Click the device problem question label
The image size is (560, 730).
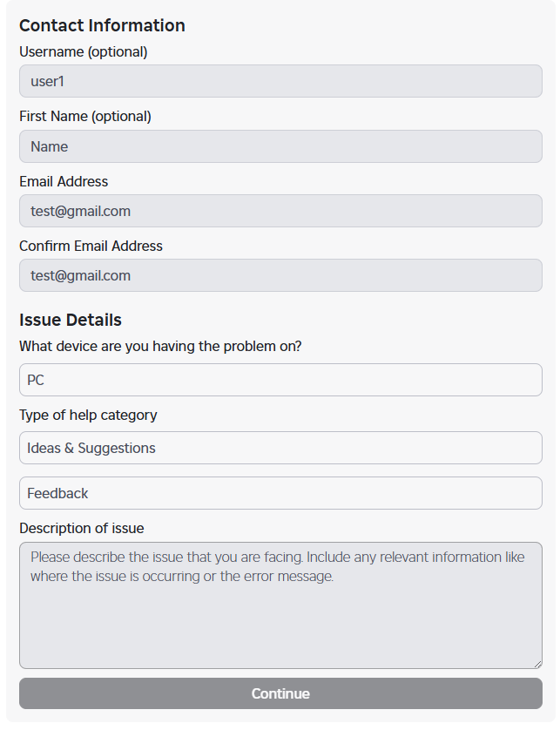point(160,347)
